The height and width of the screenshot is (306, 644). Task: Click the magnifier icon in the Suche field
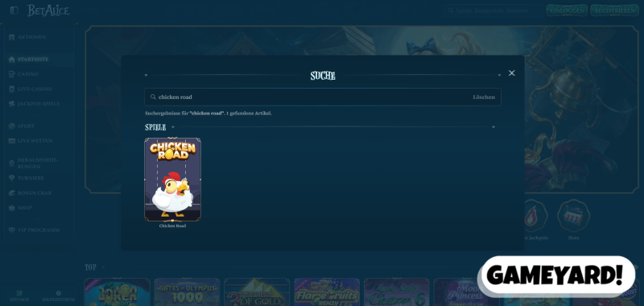point(153,97)
